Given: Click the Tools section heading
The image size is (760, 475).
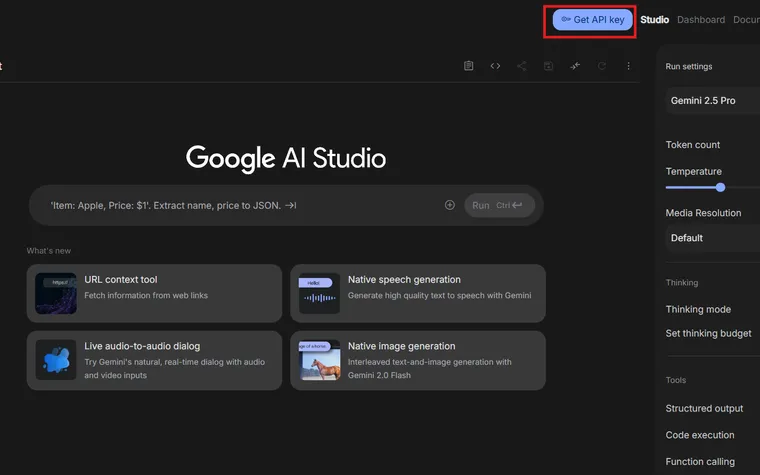Looking at the screenshot, I should click(676, 380).
